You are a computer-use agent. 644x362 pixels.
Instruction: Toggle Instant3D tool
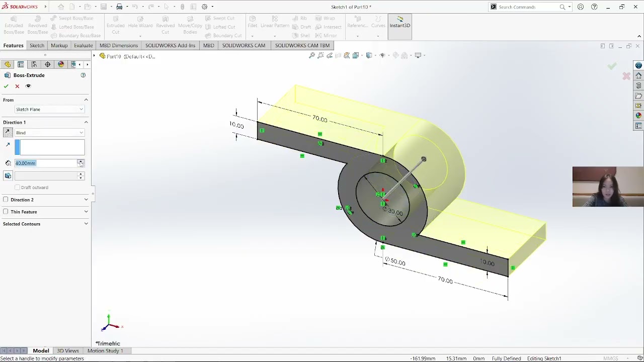click(400, 26)
